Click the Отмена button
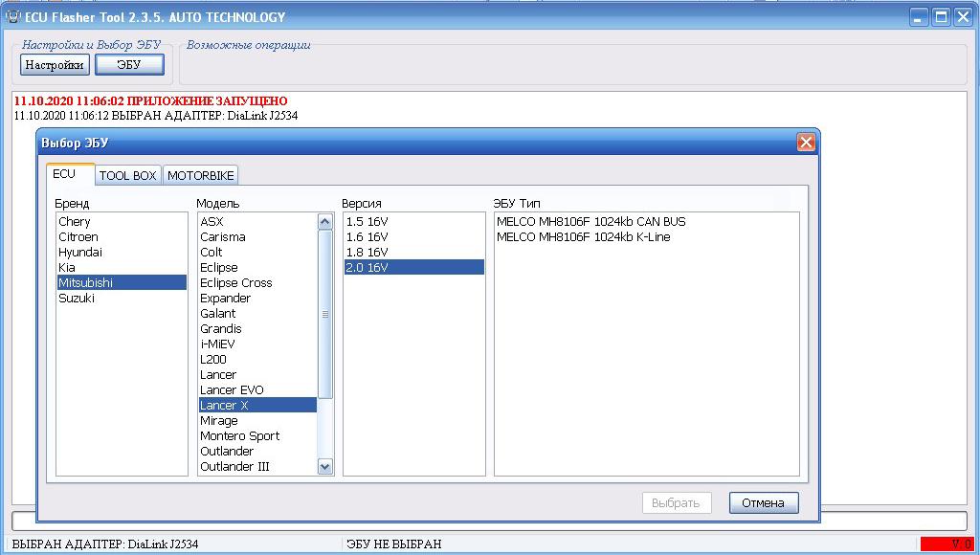The width and height of the screenshot is (980, 555). (x=763, y=503)
